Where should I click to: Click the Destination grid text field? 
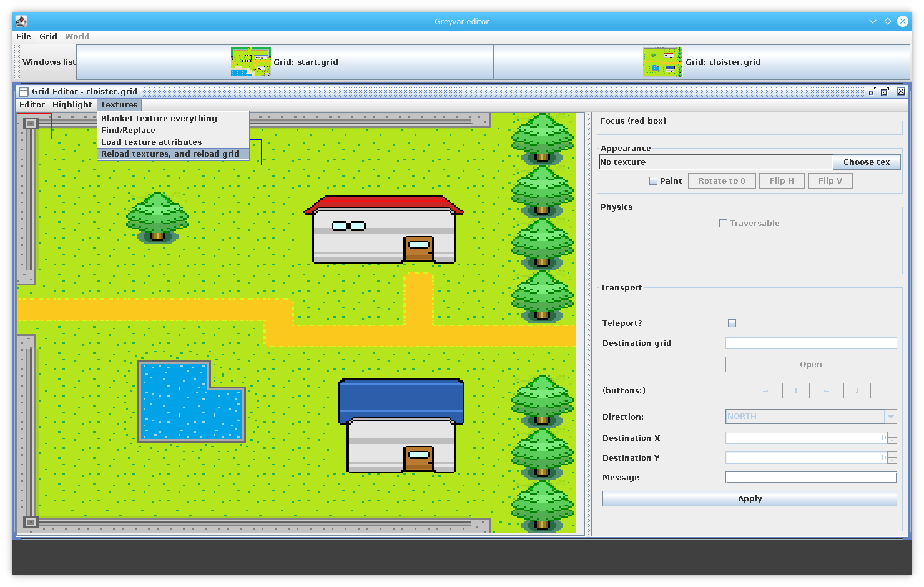(811, 343)
